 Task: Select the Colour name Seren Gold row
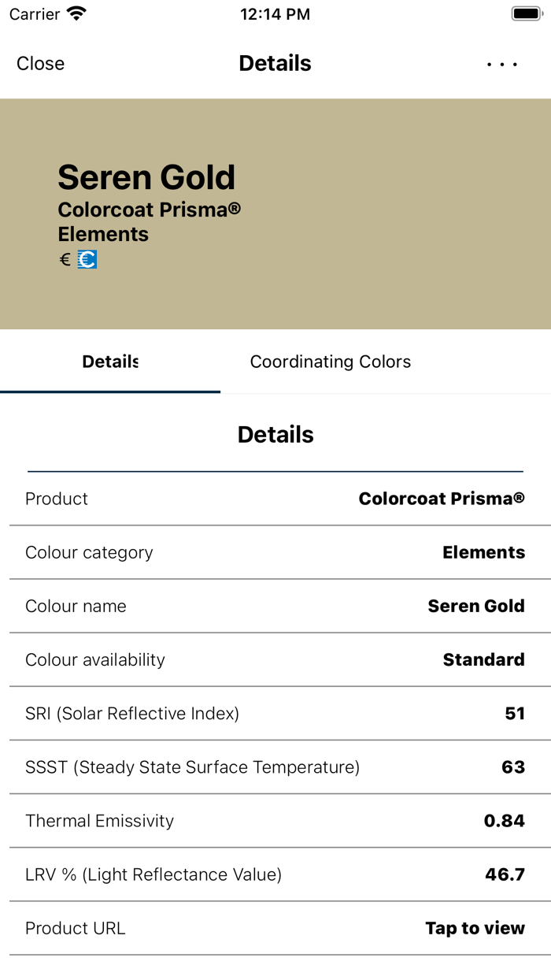pyautogui.click(x=275, y=607)
